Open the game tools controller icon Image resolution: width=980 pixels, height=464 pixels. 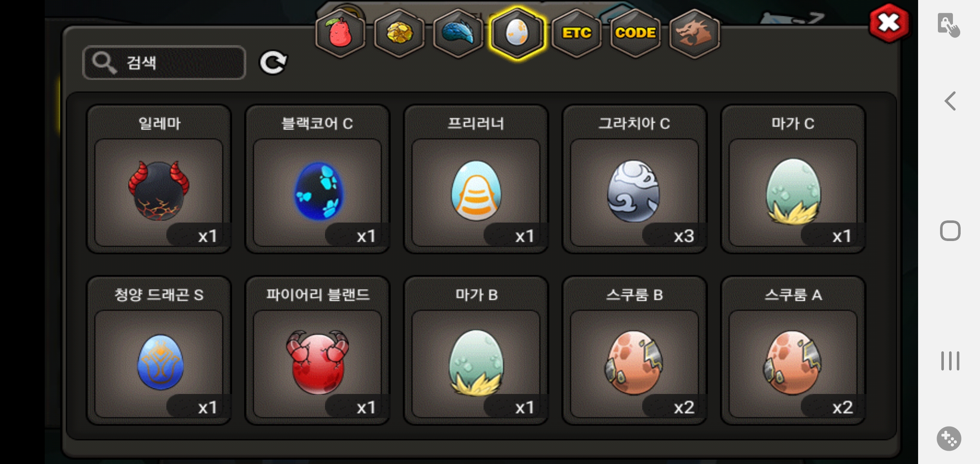coord(949,439)
